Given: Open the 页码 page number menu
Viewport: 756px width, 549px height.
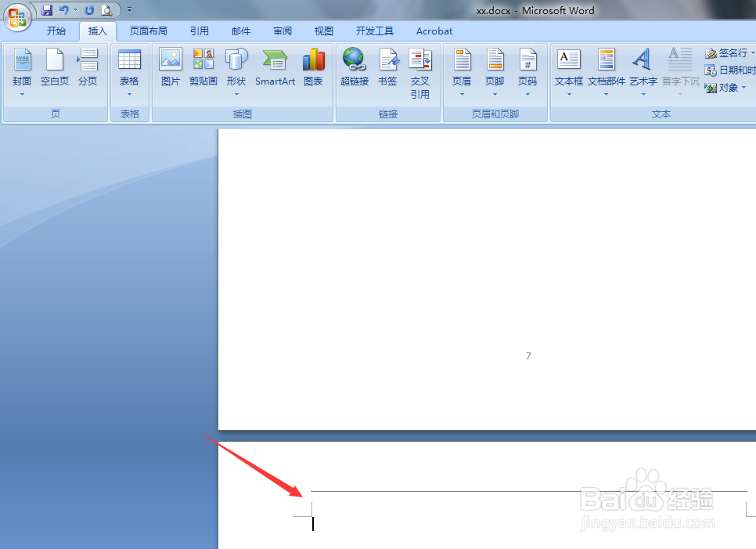Looking at the screenshot, I should [x=527, y=72].
